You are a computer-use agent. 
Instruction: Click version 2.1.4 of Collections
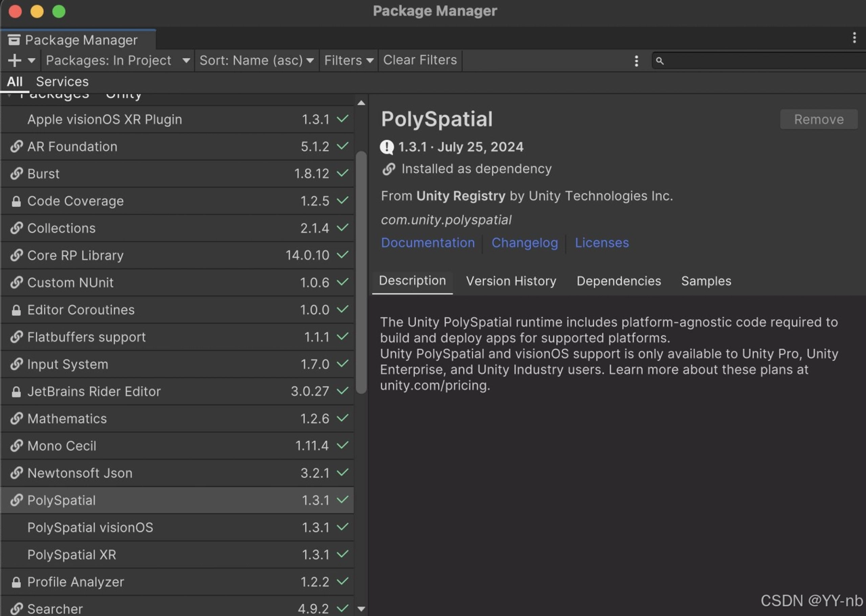[x=315, y=228]
